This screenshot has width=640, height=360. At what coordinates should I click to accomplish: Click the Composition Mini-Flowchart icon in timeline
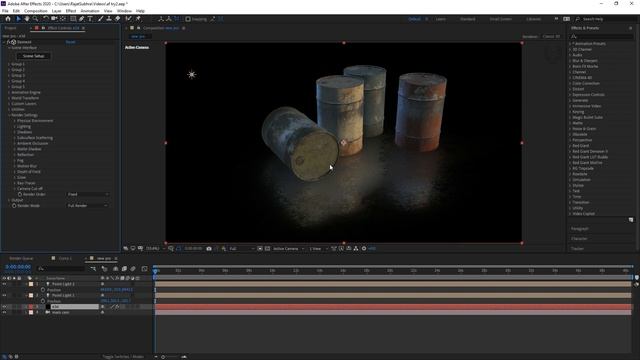point(93,269)
